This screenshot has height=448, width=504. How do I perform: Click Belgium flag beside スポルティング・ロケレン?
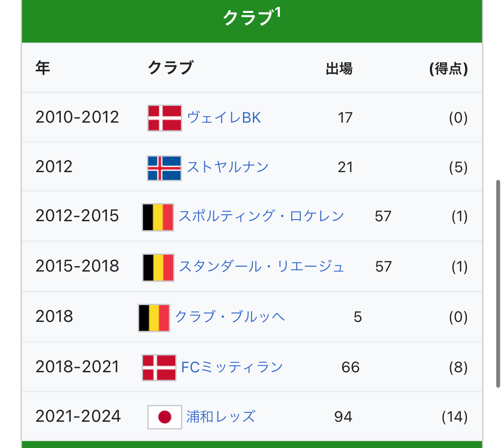pyautogui.click(x=158, y=217)
